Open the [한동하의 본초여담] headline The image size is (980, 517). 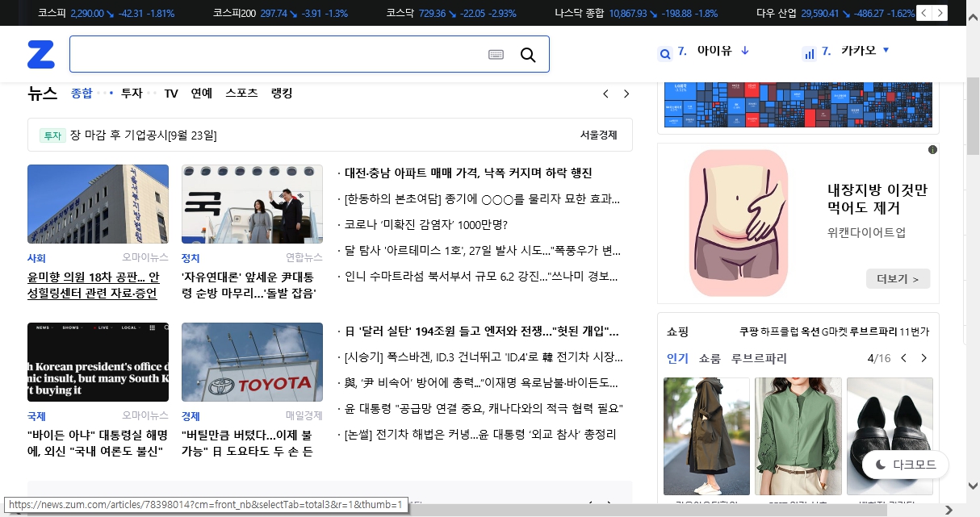click(x=482, y=198)
